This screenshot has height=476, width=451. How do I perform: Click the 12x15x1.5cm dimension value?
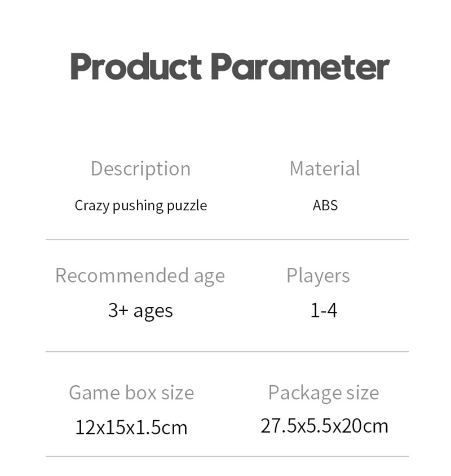click(x=131, y=427)
